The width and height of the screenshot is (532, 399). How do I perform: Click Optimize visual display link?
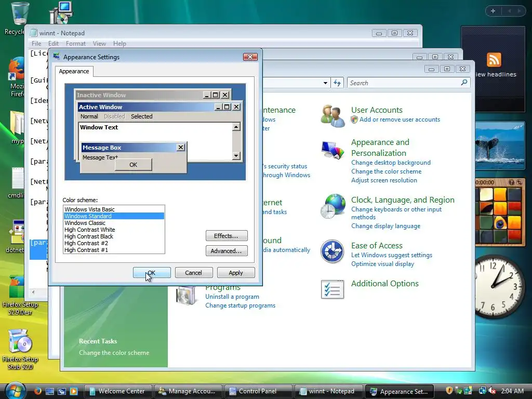pyautogui.click(x=383, y=264)
